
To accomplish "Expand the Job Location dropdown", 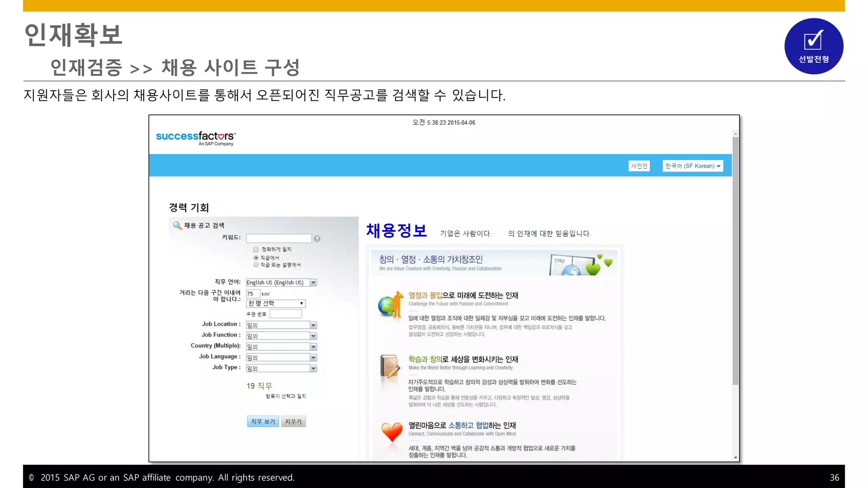I will tap(281, 325).
